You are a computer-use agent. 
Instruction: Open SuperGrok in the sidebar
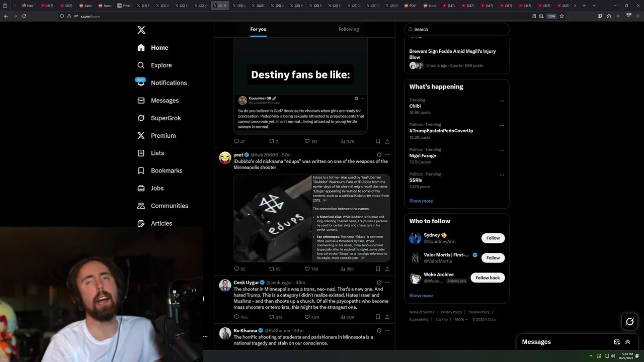coord(159,118)
